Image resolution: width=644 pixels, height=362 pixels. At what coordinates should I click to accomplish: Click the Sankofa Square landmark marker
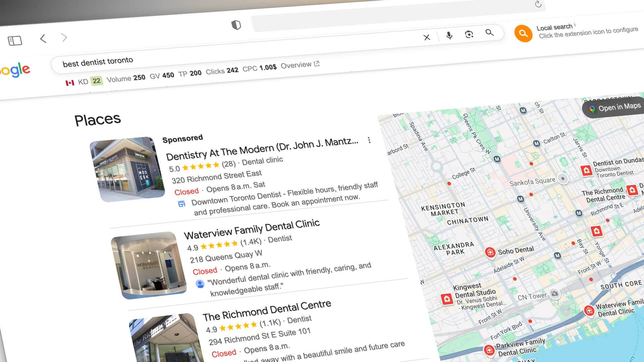pyautogui.click(x=563, y=178)
